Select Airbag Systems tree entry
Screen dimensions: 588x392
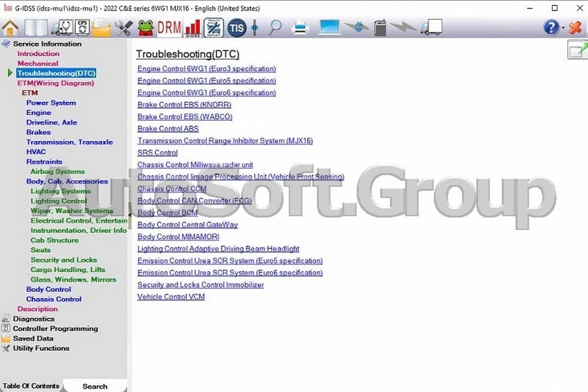tap(57, 171)
